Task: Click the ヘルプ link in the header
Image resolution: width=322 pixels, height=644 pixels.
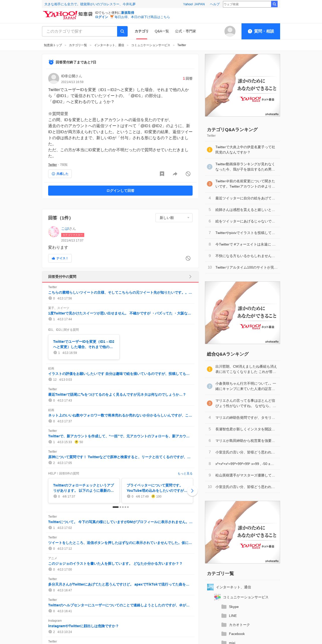Action: point(215,4)
